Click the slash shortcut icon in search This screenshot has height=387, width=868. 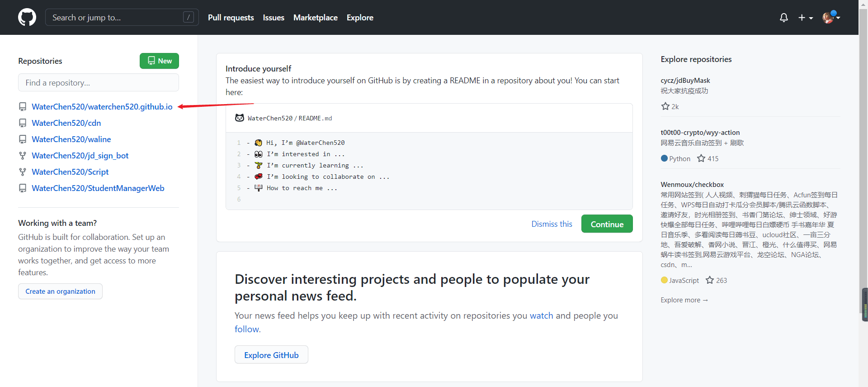(189, 17)
